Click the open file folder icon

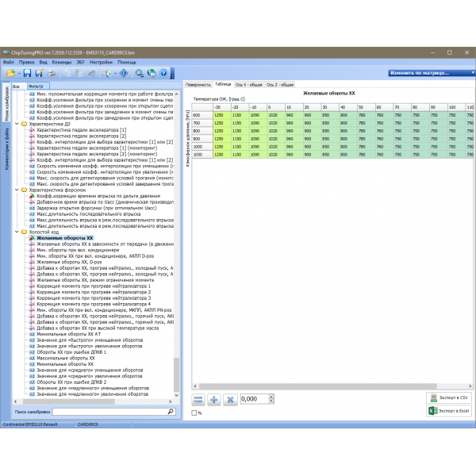pyautogui.click(x=10, y=73)
